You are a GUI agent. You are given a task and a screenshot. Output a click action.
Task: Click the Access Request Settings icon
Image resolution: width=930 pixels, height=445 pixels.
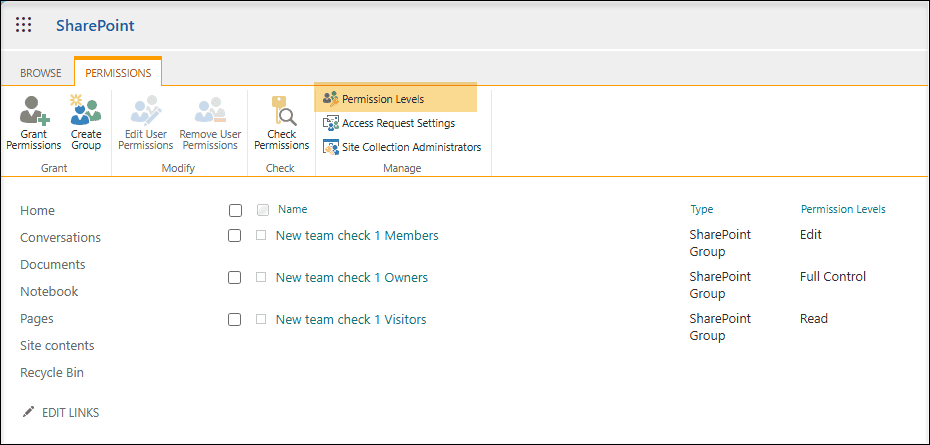tap(330, 123)
